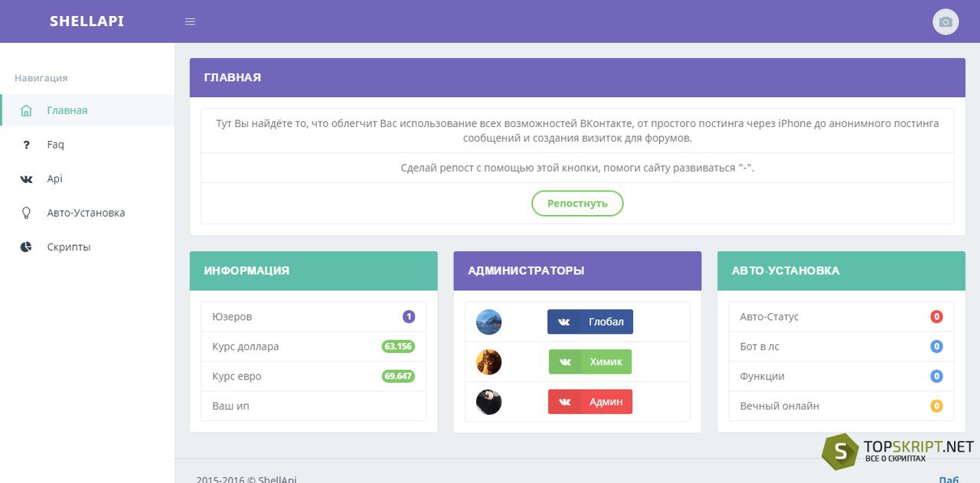Click the VK logo icon beside Api

coord(27,179)
